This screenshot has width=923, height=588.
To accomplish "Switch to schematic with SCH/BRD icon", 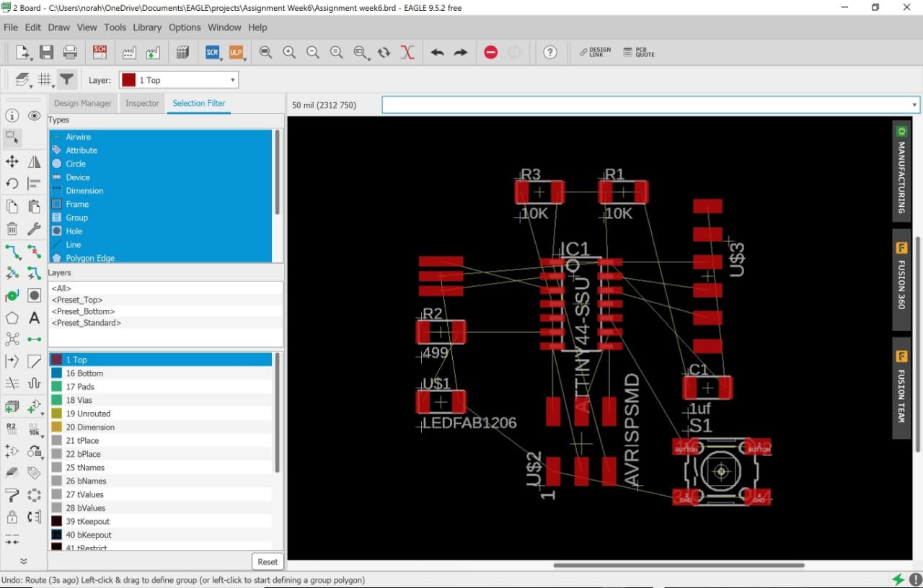I will (x=100, y=53).
